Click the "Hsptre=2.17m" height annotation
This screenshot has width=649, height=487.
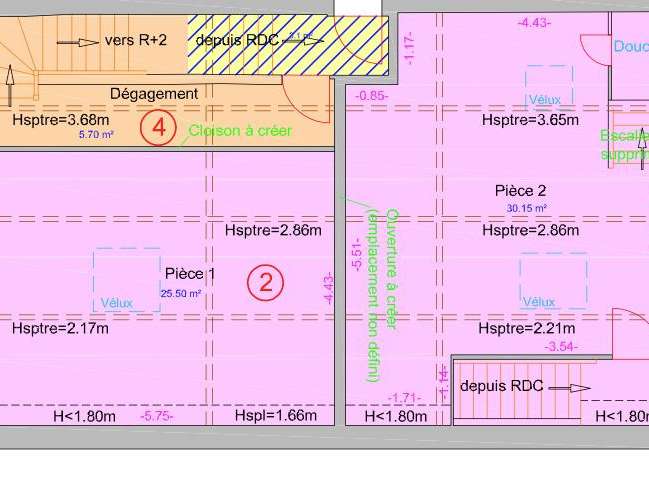(x=60, y=329)
